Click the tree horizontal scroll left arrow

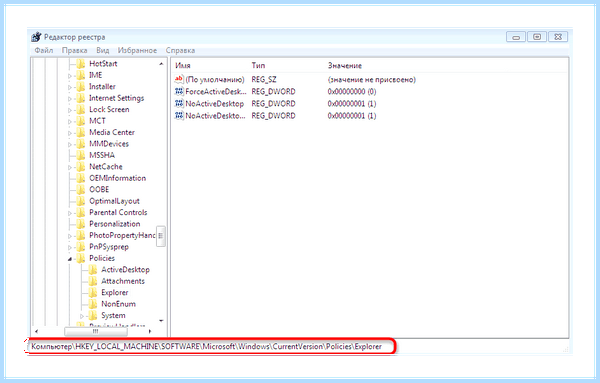(x=36, y=331)
